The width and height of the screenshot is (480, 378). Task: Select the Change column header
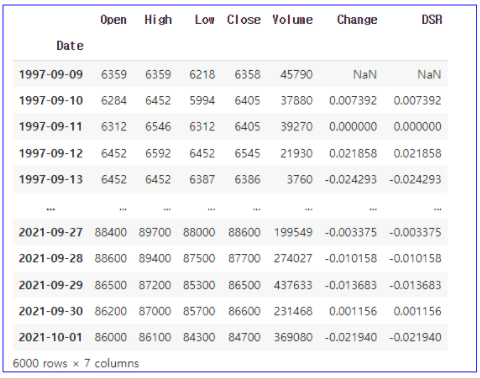pyautogui.click(x=357, y=20)
